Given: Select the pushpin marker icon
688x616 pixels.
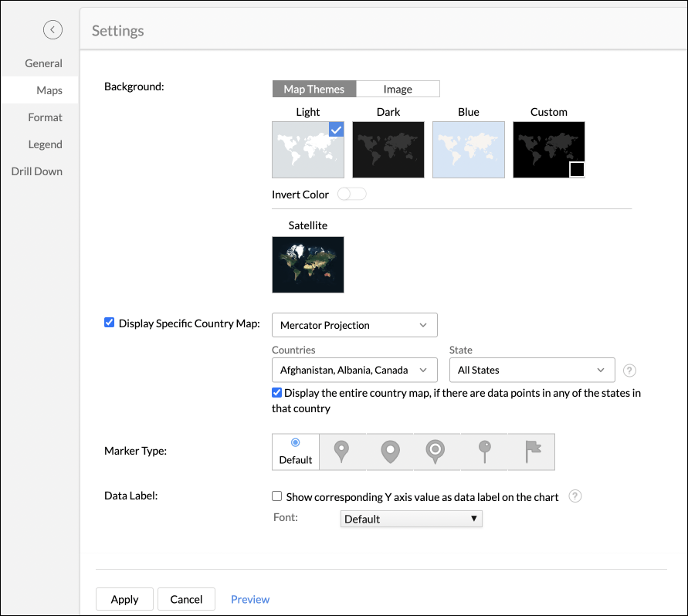Looking at the screenshot, I should coord(484,452).
